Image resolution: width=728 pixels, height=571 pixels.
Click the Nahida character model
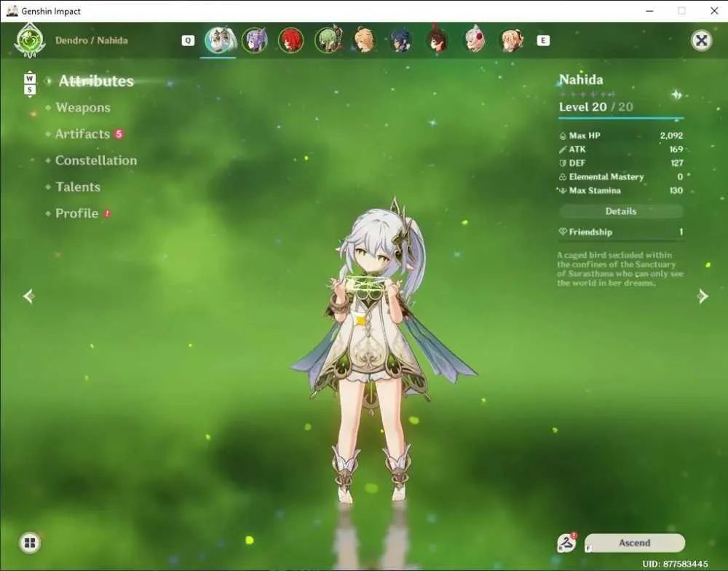point(384,351)
